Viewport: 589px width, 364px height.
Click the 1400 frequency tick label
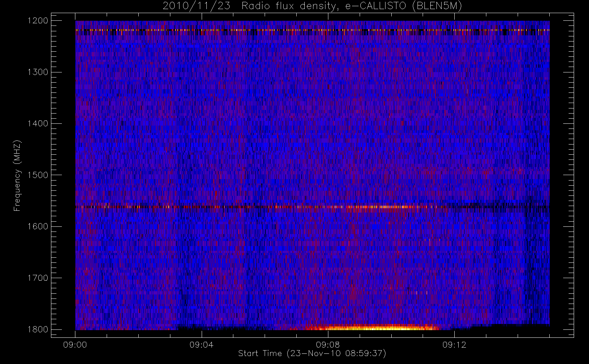pos(38,124)
